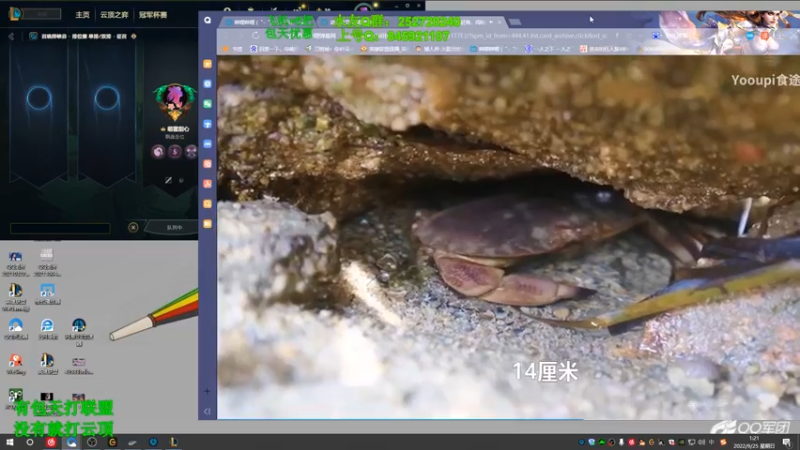
Task: Click the 队列中 in-queue button
Action: (x=173, y=227)
